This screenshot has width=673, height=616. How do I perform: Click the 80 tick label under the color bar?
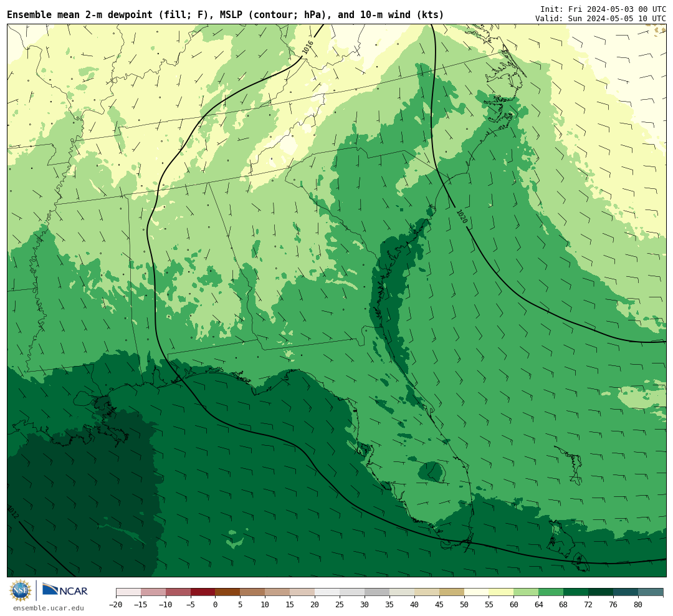[639, 604]
